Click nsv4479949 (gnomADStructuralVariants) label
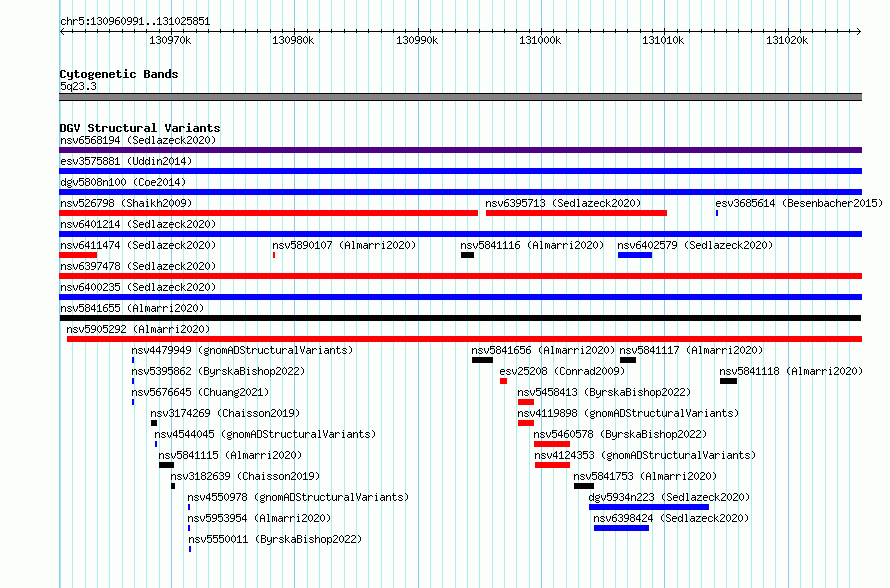Viewport: 890px width, 588px height. click(x=242, y=350)
